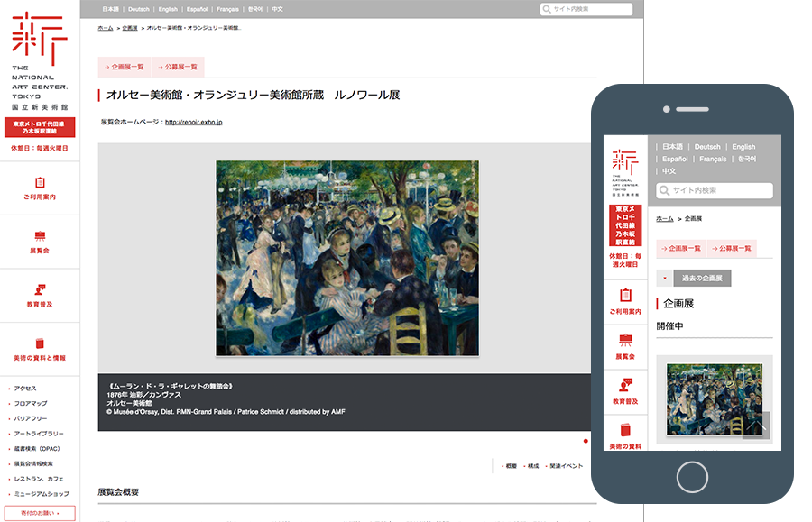
Task: Open アートライブラリー in desktop sidebar list
Action: point(39,434)
